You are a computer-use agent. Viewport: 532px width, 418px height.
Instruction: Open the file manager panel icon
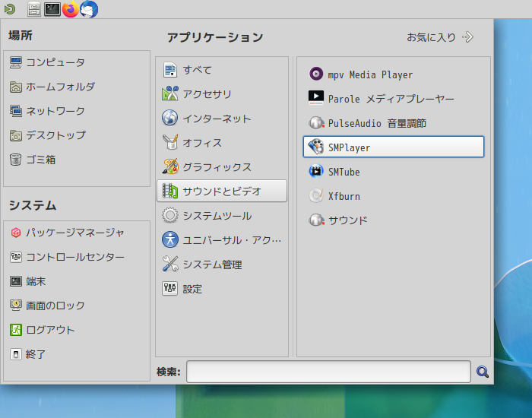34,9
